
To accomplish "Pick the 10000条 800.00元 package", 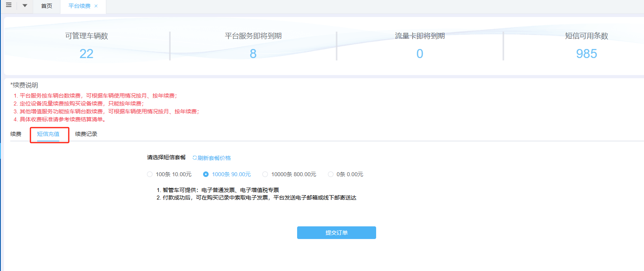I will tap(265, 174).
